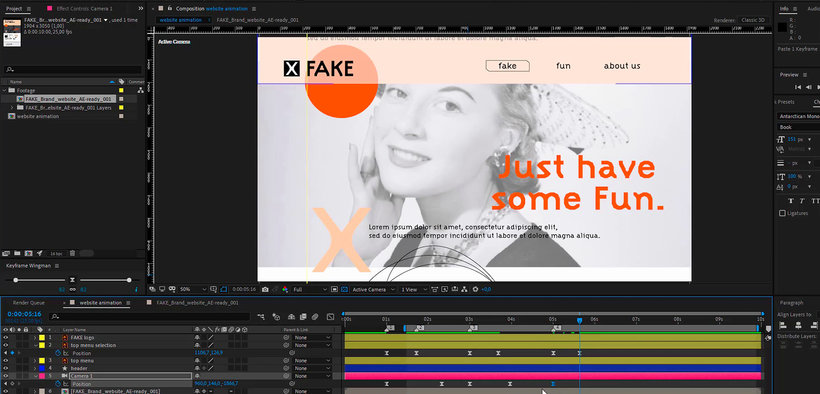Open the graph editor icon in timeline
Screen dimensions: 820x394
[331, 317]
